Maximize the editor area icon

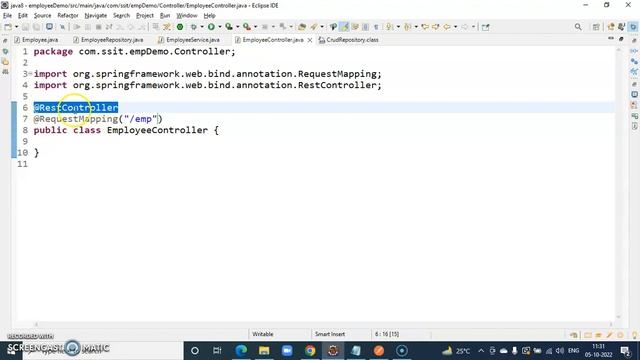point(621,39)
